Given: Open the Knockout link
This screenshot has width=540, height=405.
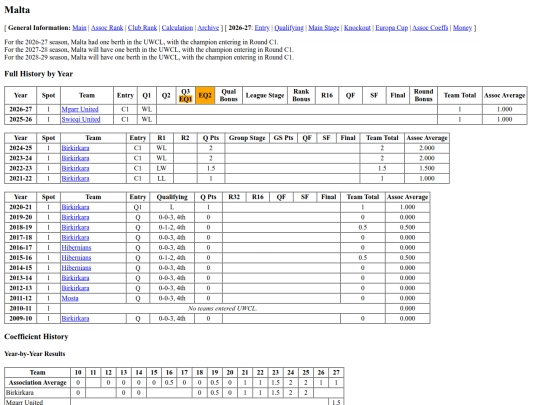Looking at the screenshot, I should click(357, 28).
